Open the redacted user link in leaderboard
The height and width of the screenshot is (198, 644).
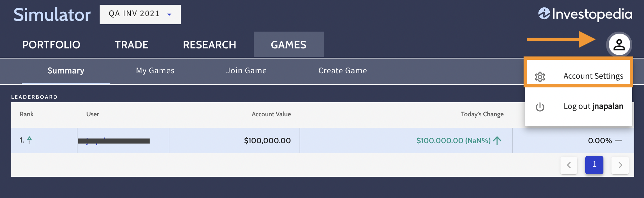(x=114, y=141)
